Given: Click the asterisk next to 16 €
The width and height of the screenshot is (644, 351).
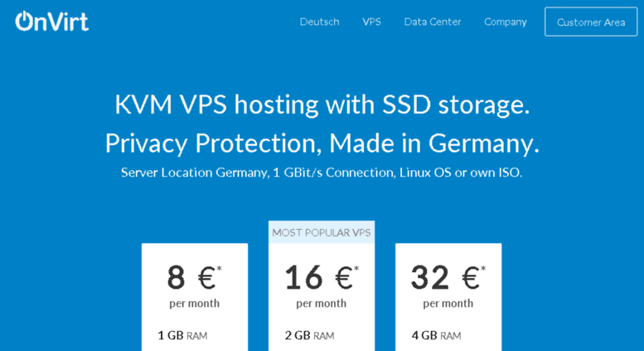Looking at the screenshot, I should tap(356, 268).
